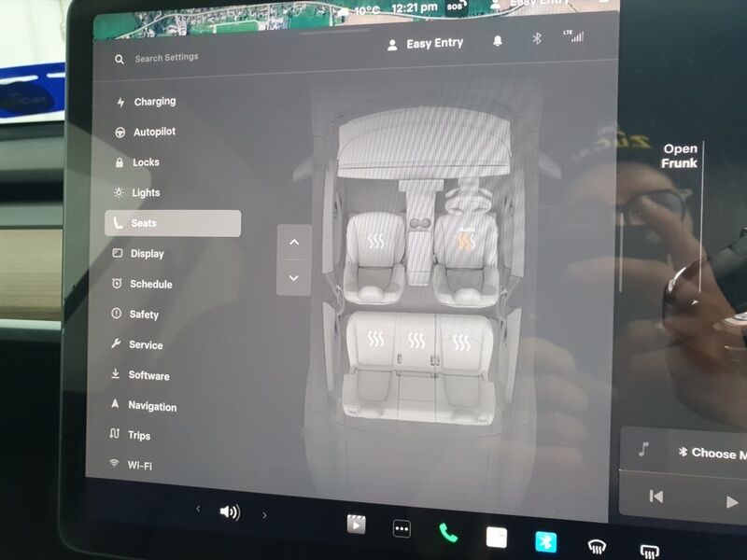Open Choose Media source dropdown
Screen dimensions: 747x560
(714, 451)
